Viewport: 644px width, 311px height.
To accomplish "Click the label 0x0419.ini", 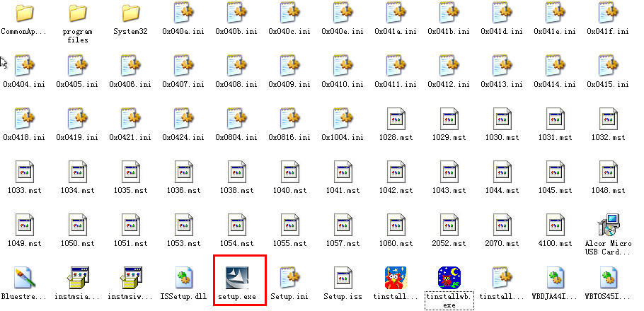I will point(77,137).
